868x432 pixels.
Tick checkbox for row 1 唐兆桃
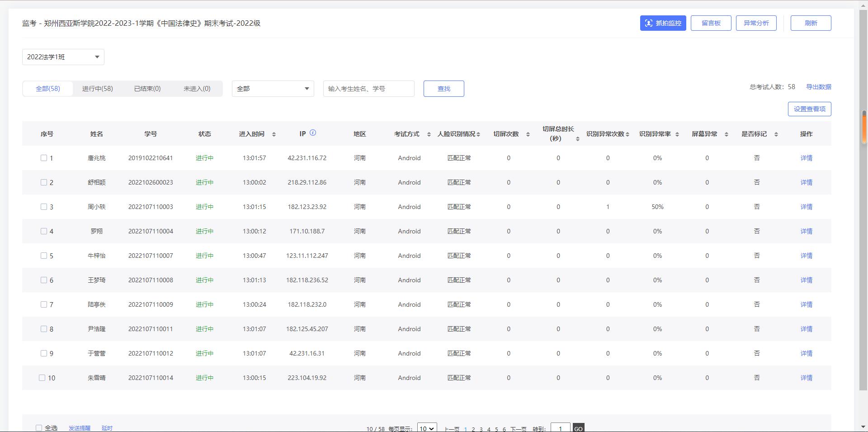tap(44, 158)
